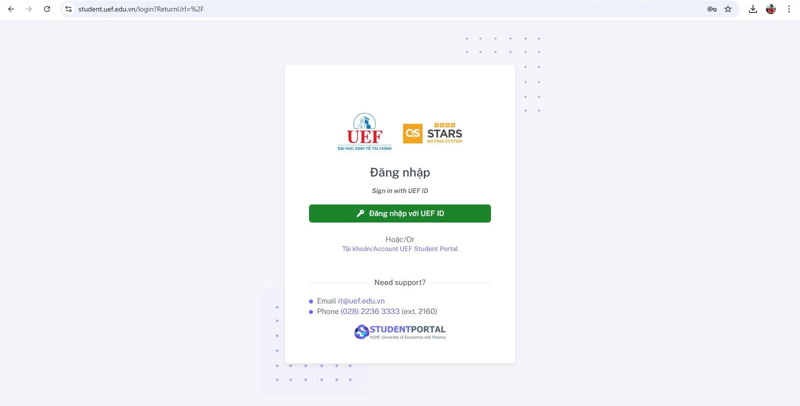Reload the UEF login page
800x406 pixels.
47,9
